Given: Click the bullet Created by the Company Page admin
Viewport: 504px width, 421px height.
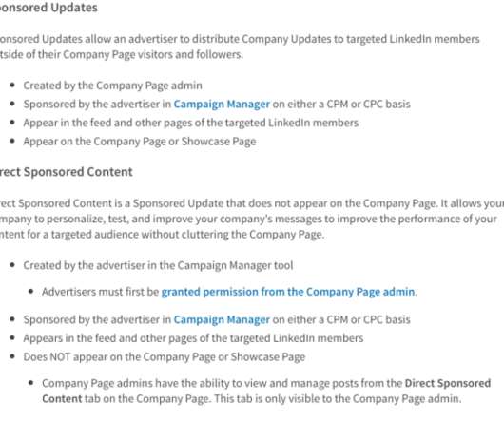Looking at the screenshot, I should pyautogui.click(x=112, y=86).
